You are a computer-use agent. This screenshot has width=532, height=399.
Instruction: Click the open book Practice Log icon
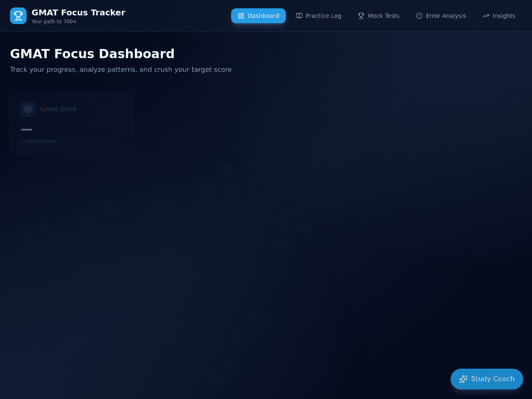[299, 16]
